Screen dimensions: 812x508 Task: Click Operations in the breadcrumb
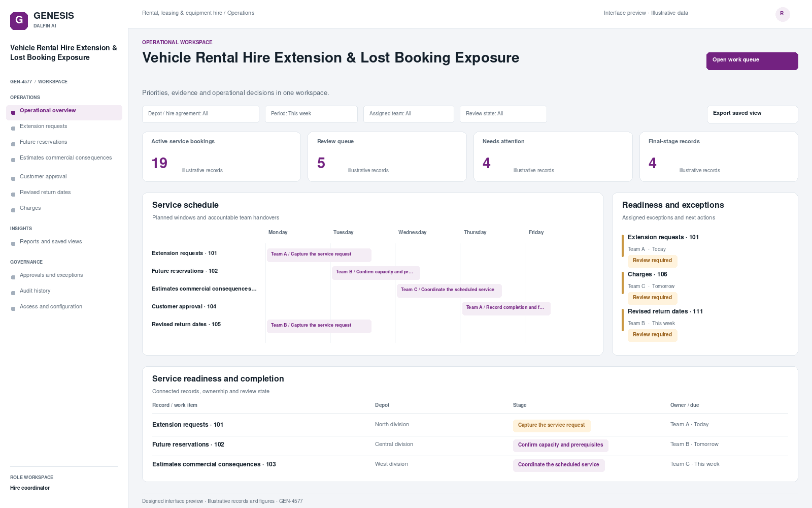tap(241, 13)
